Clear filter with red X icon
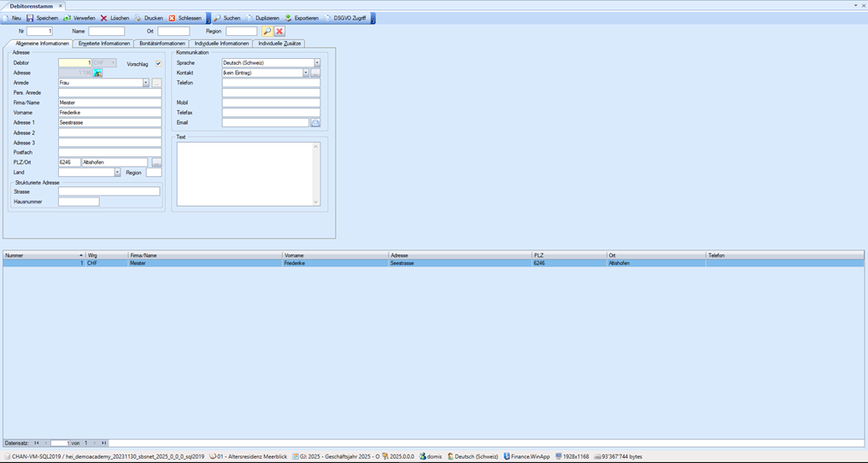 point(279,32)
